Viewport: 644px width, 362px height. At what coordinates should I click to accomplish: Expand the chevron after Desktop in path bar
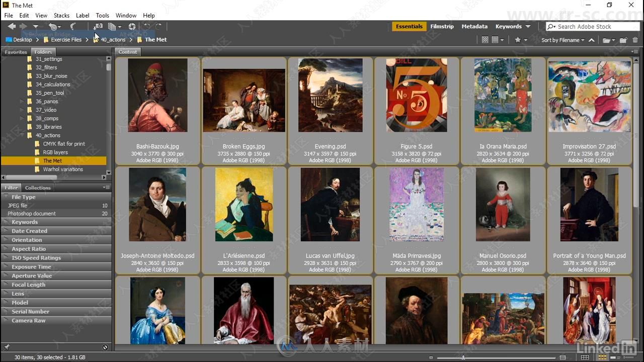tap(38, 40)
